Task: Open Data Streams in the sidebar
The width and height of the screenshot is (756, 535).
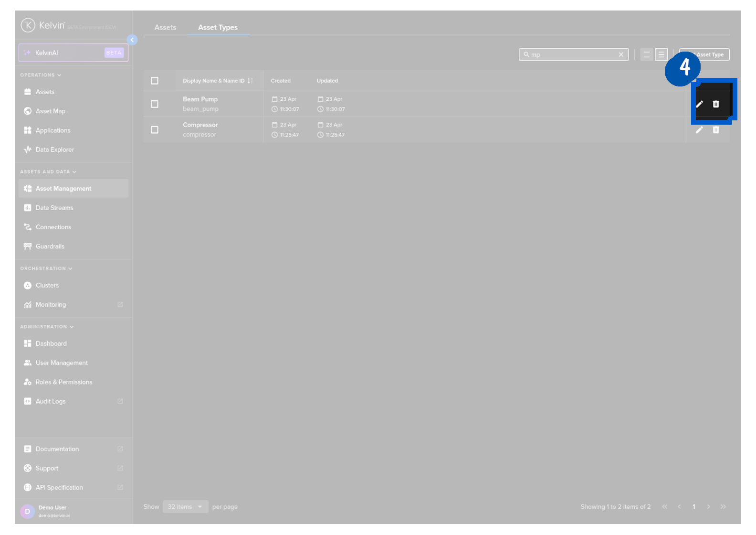Action: pos(54,208)
